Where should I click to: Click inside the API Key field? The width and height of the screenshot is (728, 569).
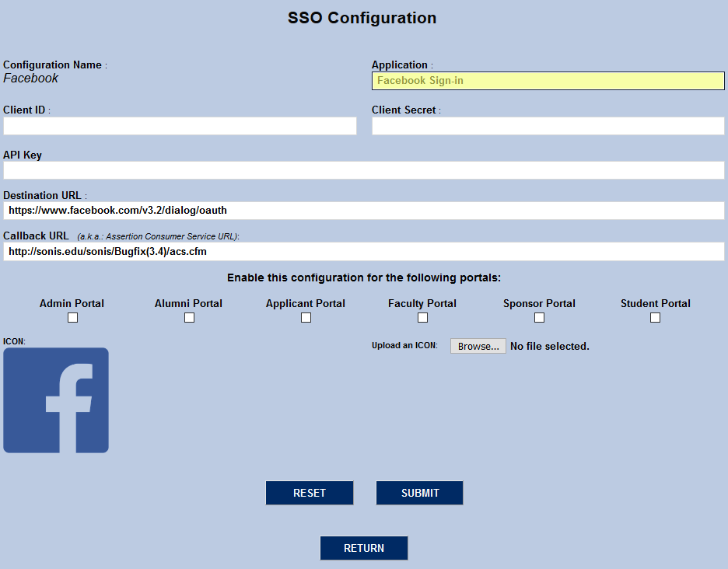(x=363, y=170)
